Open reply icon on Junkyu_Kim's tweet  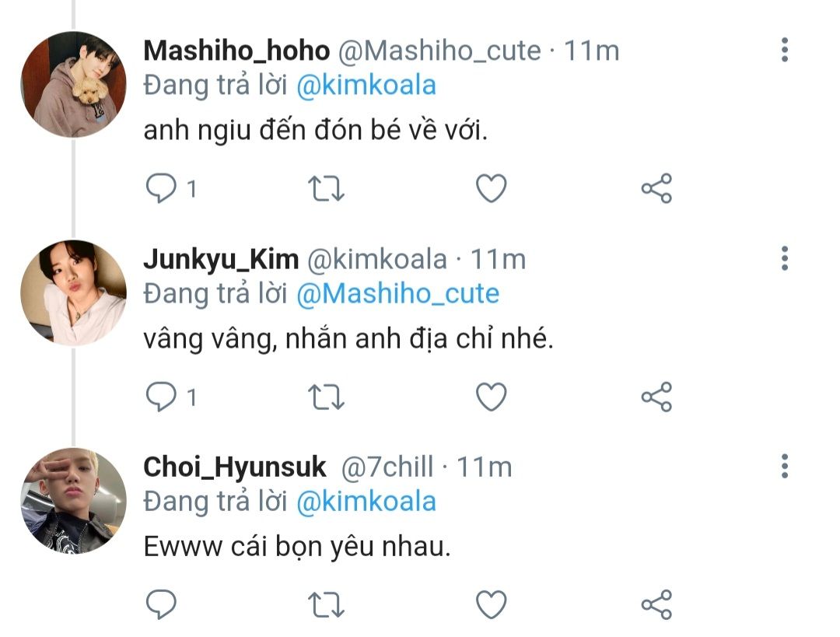click(x=161, y=397)
